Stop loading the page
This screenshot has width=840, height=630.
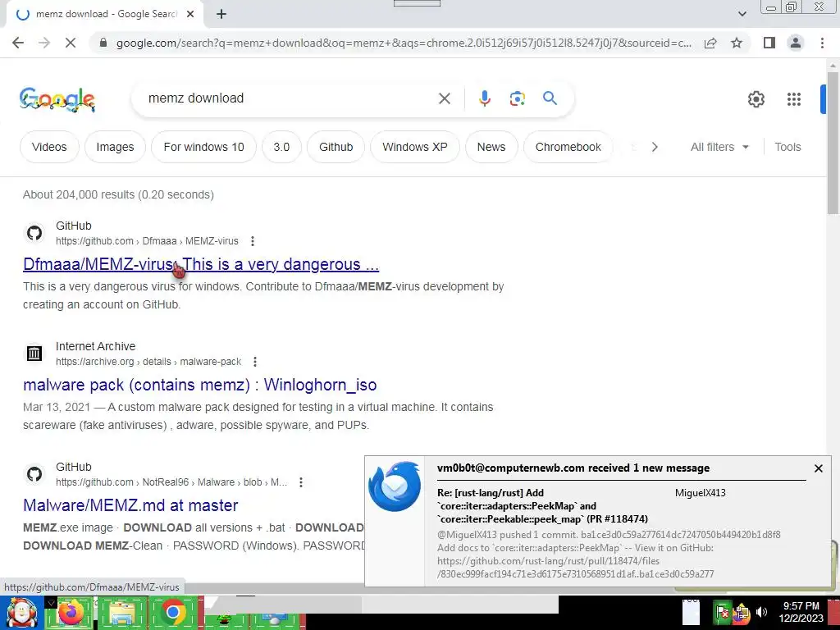click(x=71, y=43)
